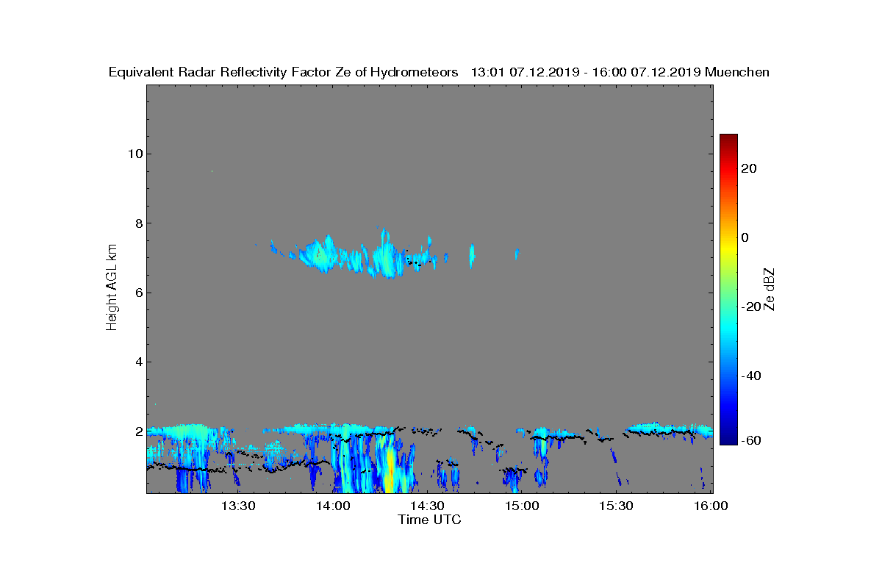Click the '14:30' time tick label

coord(427,506)
